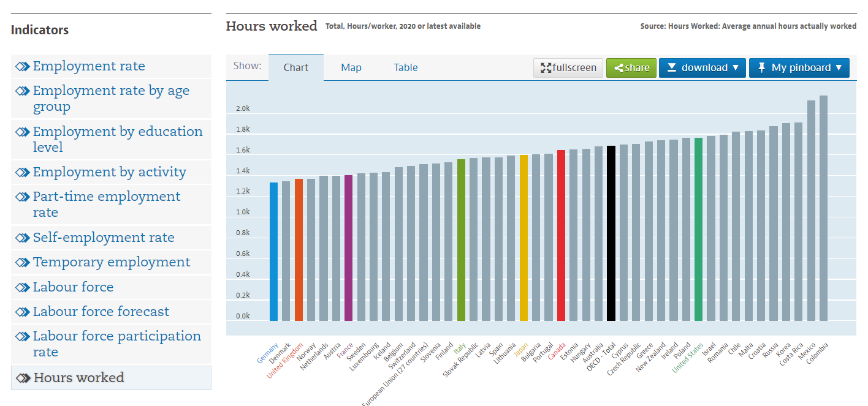Viewport: 868px width, 406px height.
Task: Switch to the Table tab
Action: tap(406, 68)
